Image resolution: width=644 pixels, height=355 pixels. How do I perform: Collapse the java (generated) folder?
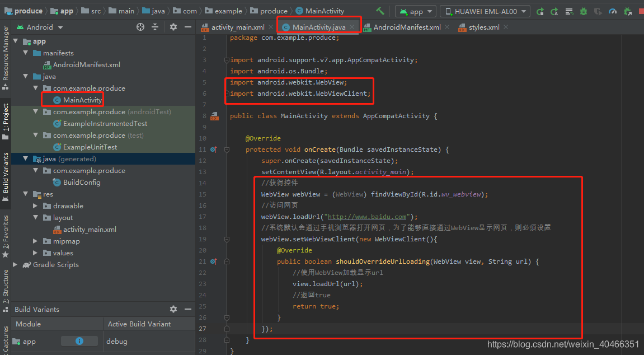tap(26, 158)
